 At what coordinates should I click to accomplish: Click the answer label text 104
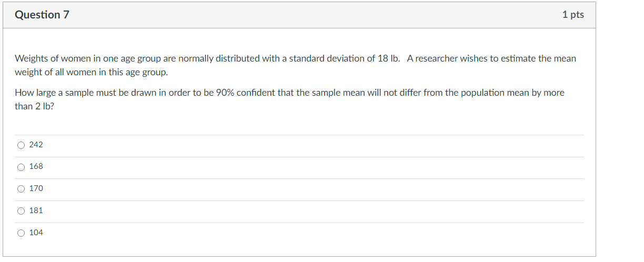pyautogui.click(x=36, y=233)
